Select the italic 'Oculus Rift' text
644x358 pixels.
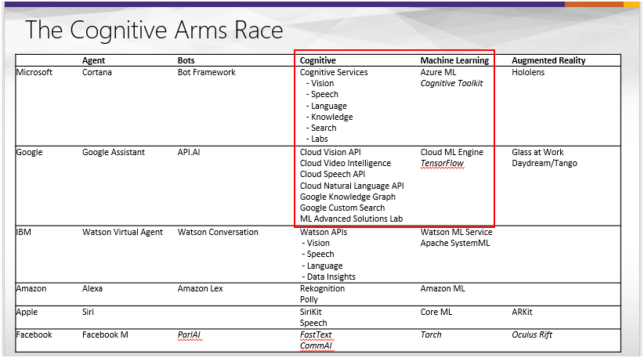(x=532, y=335)
